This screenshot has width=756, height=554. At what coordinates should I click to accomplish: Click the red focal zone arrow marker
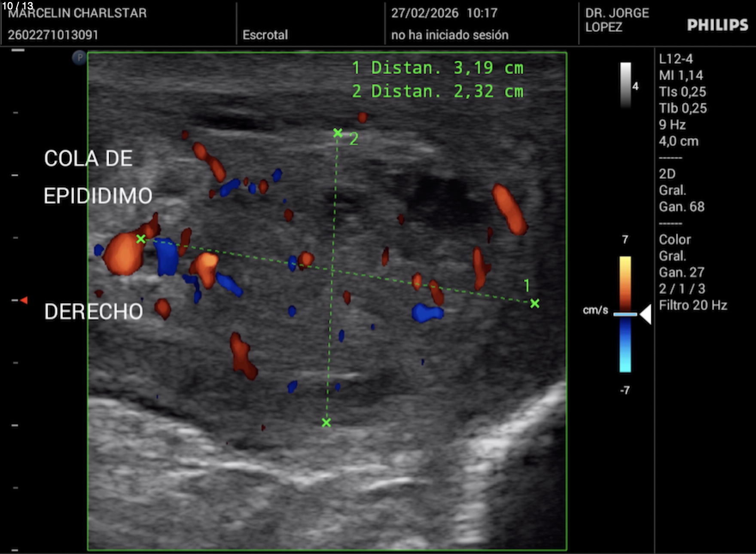(24, 300)
